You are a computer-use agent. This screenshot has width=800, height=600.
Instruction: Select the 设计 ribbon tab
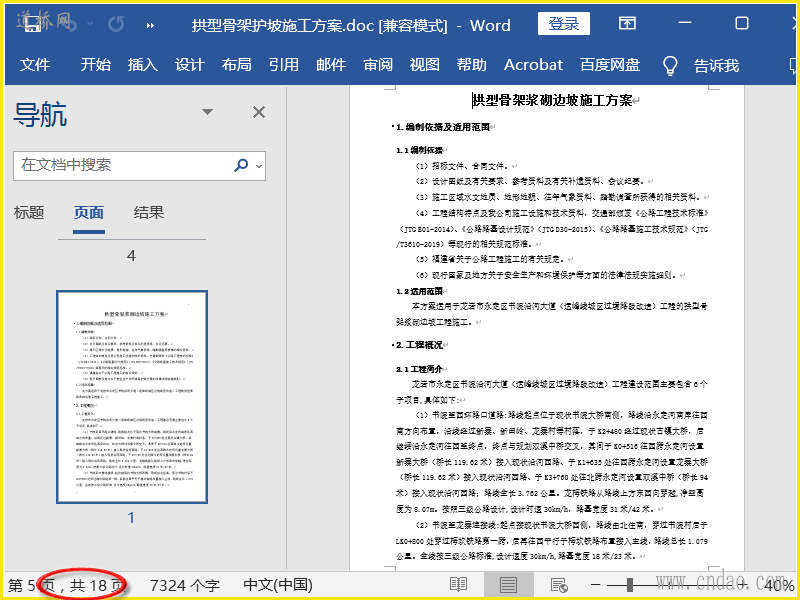[189, 65]
